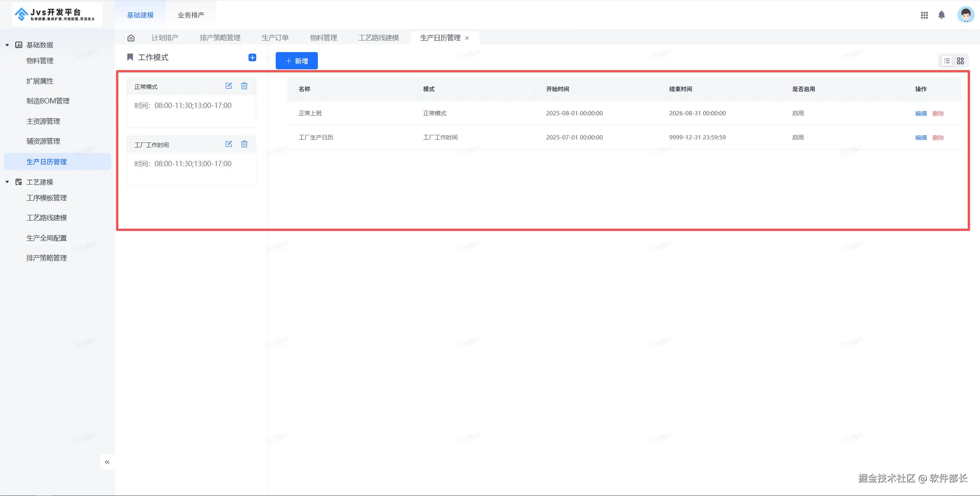
Task: Edit the 正常模式 work mode card
Action: [x=229, y=86]
